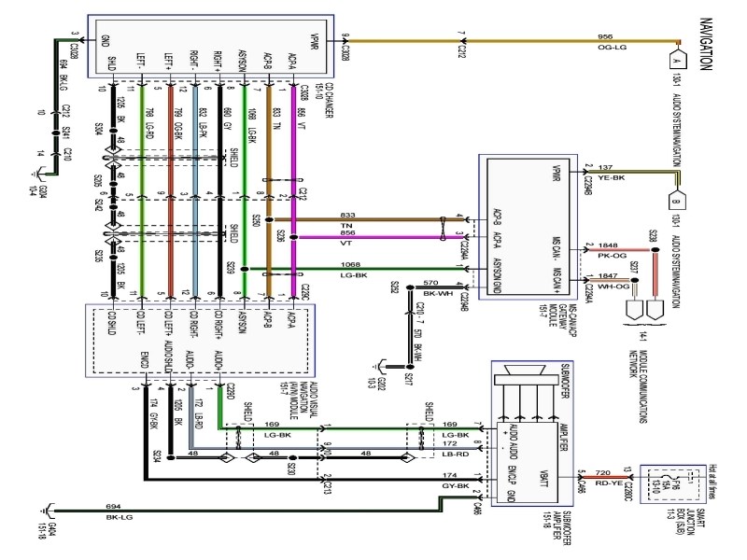Image resolution: width=747 pixels, height=560 pixels.
Task: Click the connector A pentagon symbol
Action: tap(678, 59)
